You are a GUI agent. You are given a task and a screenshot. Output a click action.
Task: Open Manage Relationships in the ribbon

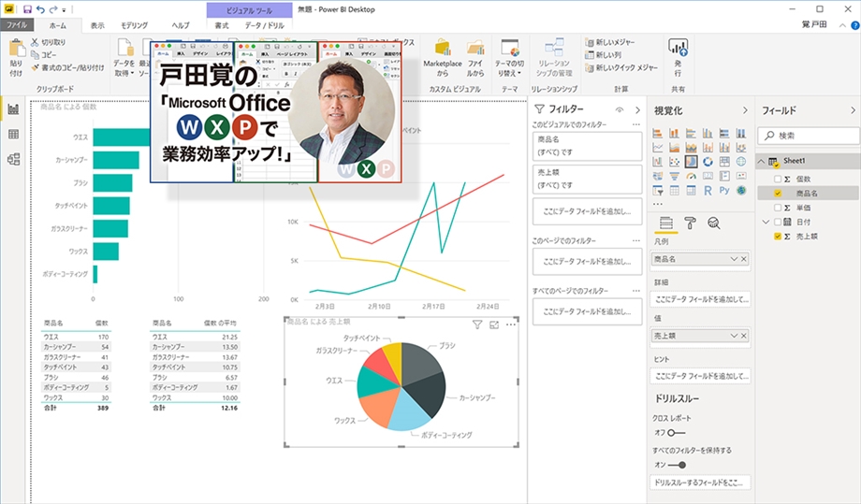554,58
